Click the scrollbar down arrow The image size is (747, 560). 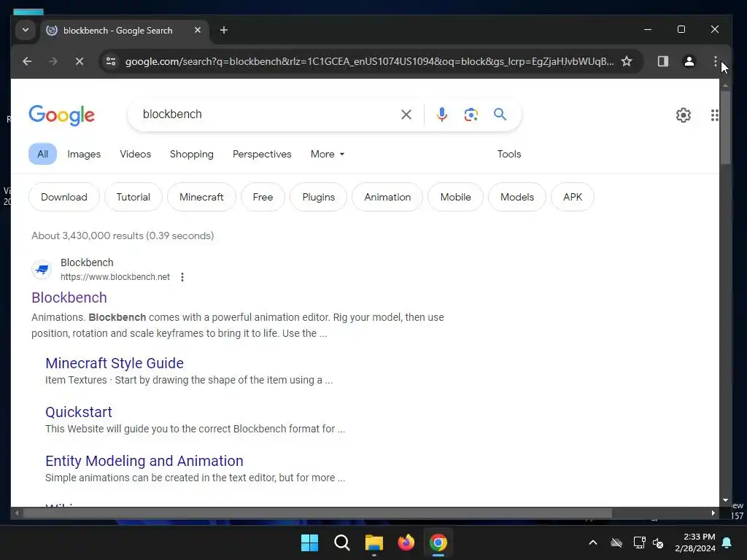725,500
